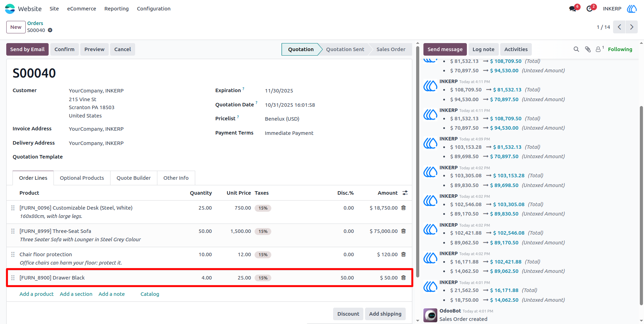Open the Site menu
This screenshot has width=644, height=324.
tap(54, 9)
